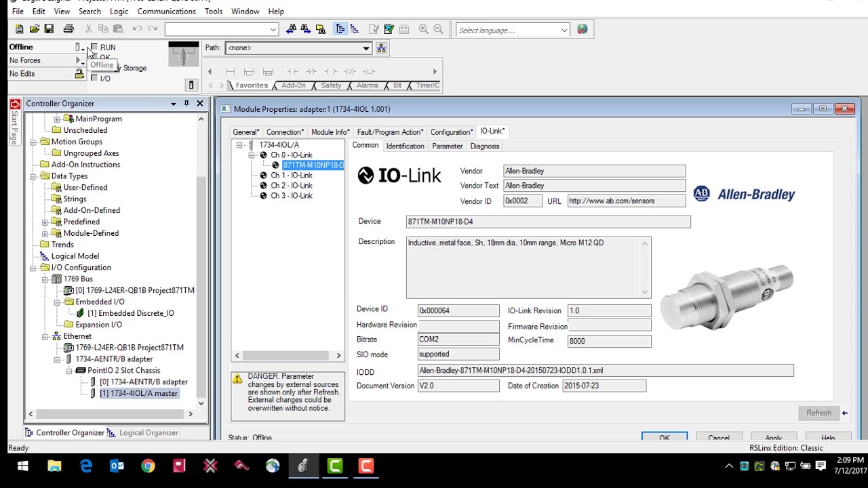This screenshot has height=488, width=868.
Task: Open the Logic menu
Action: tap(119, 12)
